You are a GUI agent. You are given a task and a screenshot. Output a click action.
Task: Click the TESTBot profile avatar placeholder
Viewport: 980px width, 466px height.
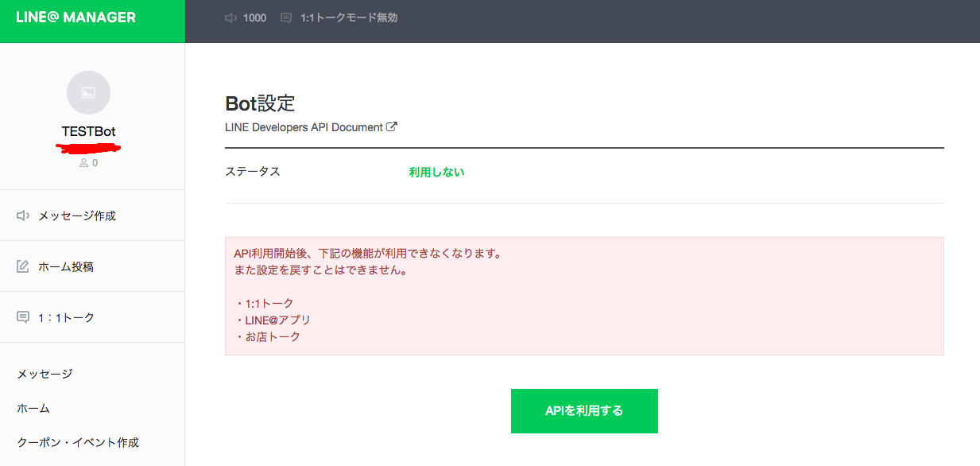(x=89, y=92)
